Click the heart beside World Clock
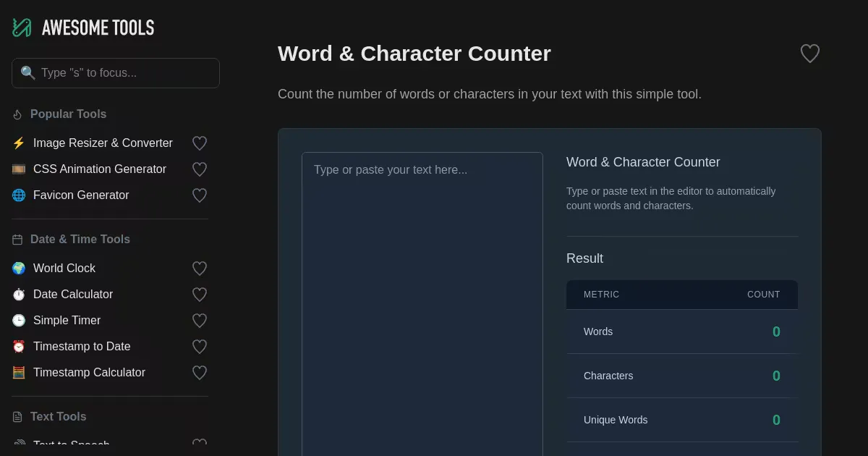868x456 pixels. (200, 269)
